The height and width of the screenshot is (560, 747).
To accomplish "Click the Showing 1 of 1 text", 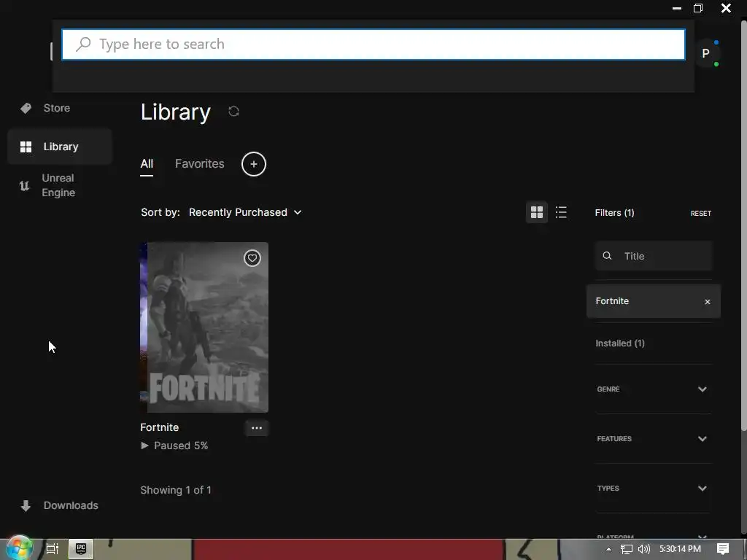I will point(176,490).
